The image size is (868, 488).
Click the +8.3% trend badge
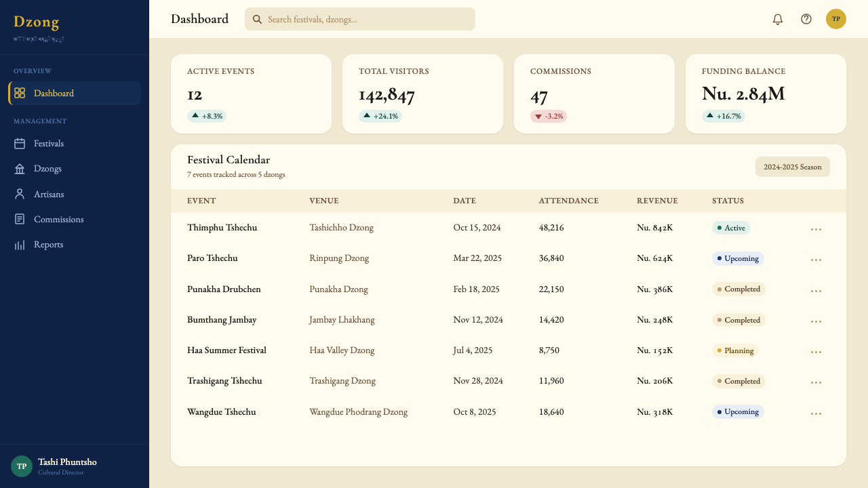pyautogui.click(x=207, y=116)
